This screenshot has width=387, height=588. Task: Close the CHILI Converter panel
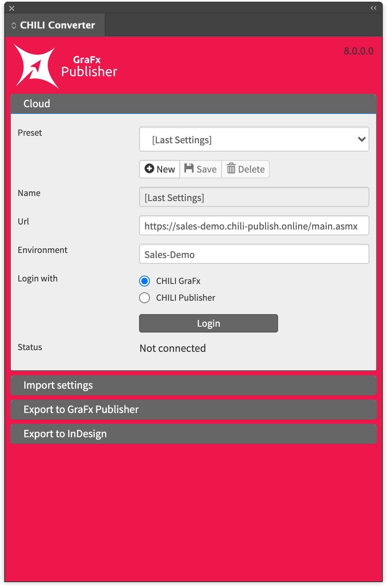[12, 8]
